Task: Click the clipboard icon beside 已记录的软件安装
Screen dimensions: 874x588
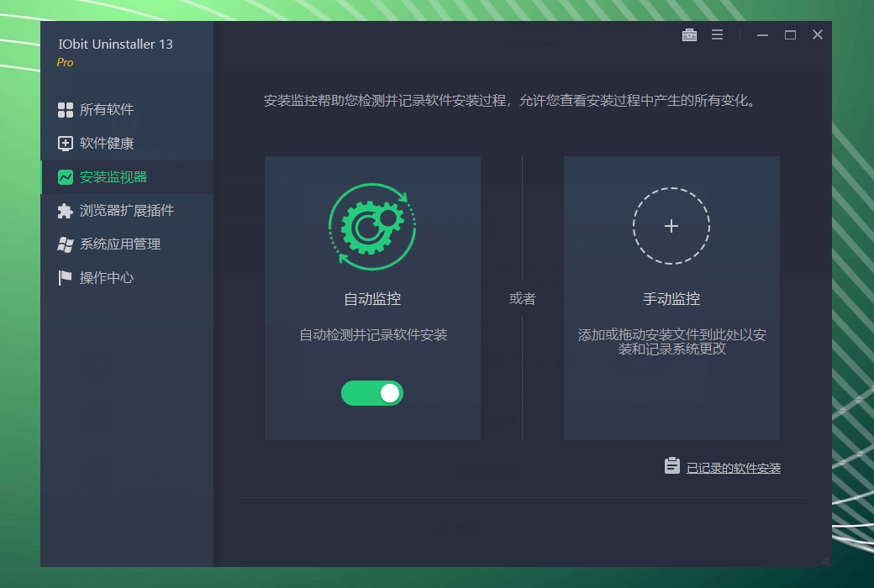Action: tap(671, 466)
